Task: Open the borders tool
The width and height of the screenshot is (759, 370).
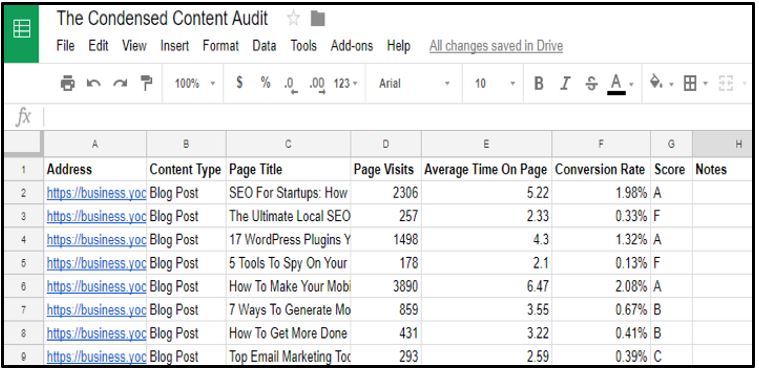Action: click(690, 84)
